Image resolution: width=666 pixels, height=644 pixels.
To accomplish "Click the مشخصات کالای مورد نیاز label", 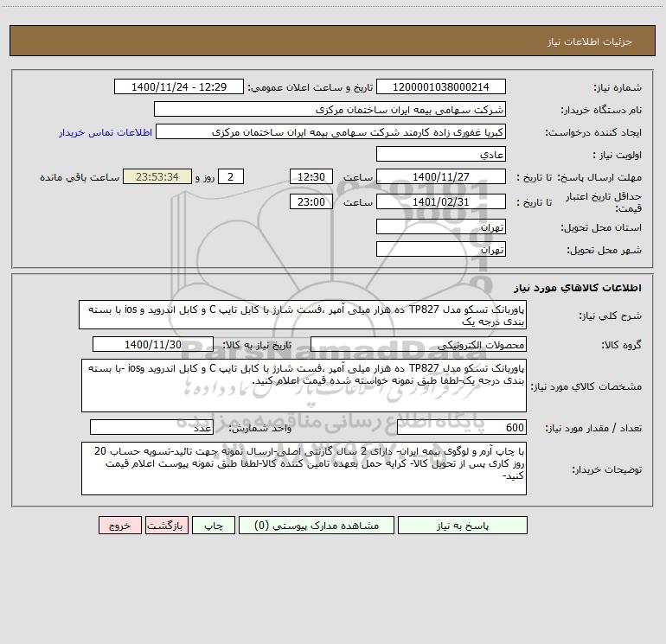I will tap(587, 386).
